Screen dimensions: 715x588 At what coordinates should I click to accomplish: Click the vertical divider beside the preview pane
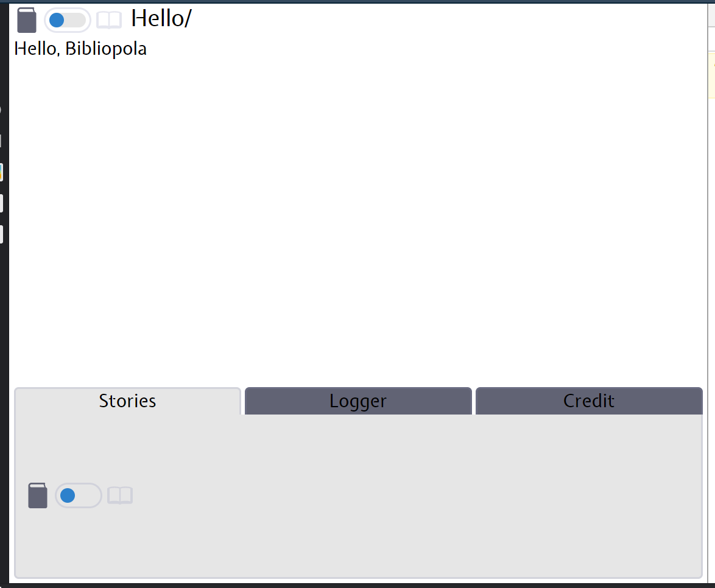click(x=708, y=292)
